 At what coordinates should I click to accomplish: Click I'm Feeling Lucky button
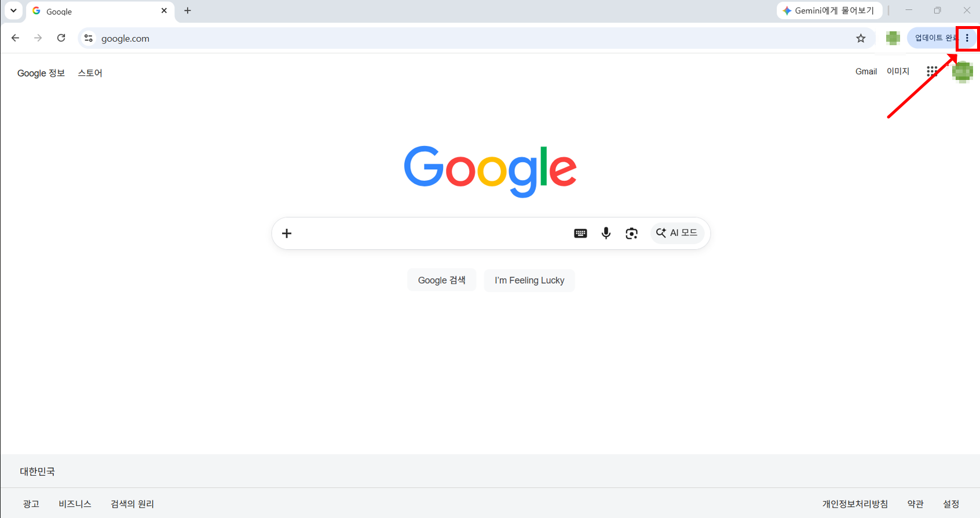tap(529, 280)
